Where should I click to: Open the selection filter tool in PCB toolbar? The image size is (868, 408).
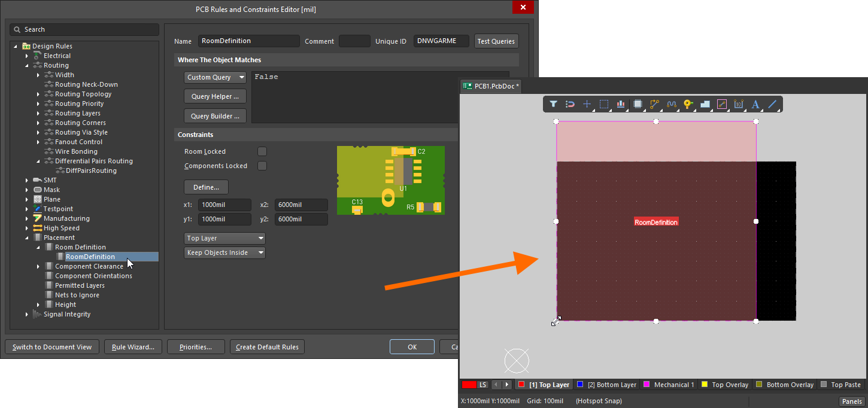coord(554,104)
